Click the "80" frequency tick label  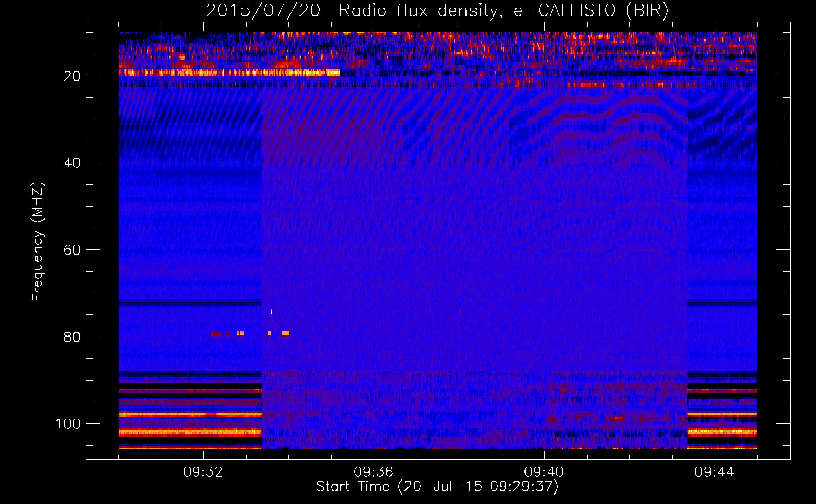pos(72,337)
